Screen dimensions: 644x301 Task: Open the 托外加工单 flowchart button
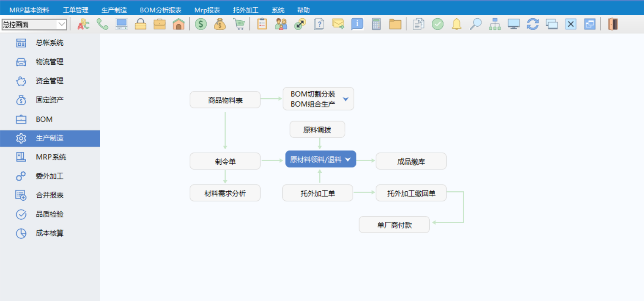(318, 193)
